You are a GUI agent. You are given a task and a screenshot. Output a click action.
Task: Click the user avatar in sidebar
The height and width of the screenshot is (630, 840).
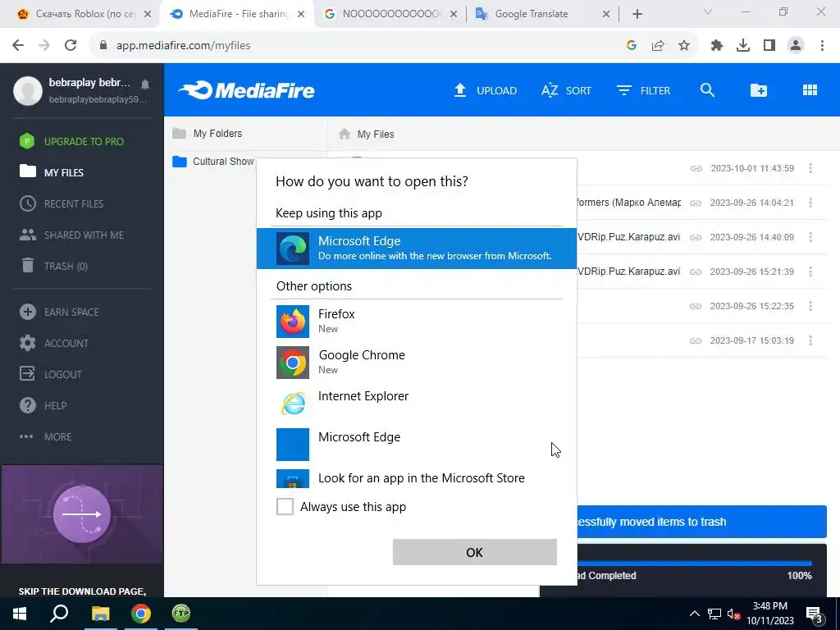point(27,90)
